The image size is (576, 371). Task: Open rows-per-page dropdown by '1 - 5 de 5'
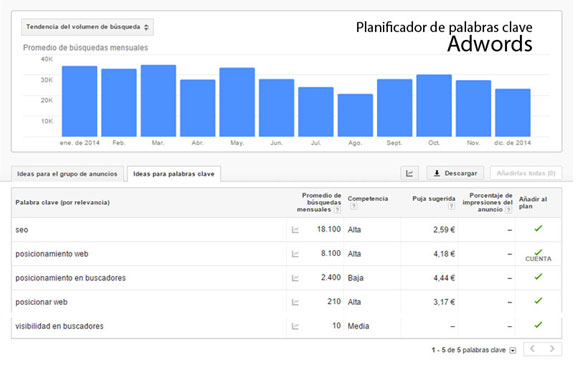pos(513,350)
